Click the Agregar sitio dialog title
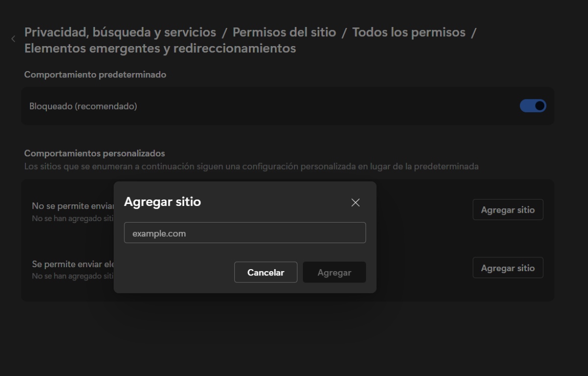 click(x=162, y=201)
